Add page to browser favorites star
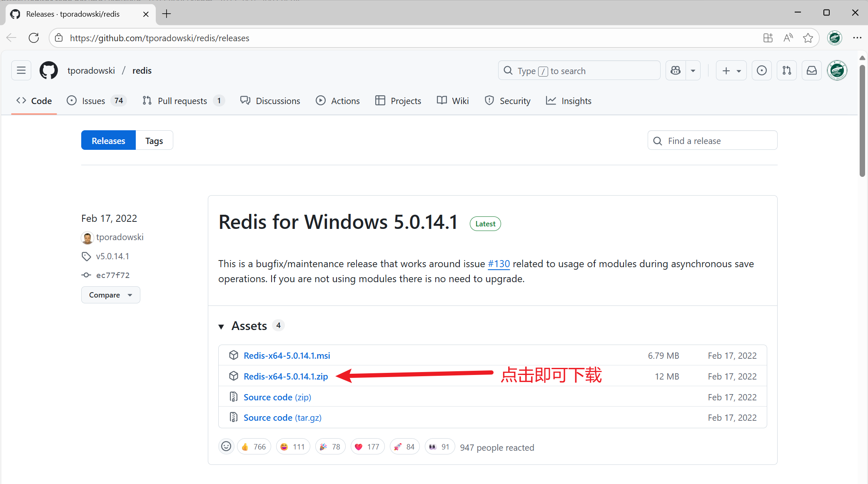868x484 pixels. [808, 38]
